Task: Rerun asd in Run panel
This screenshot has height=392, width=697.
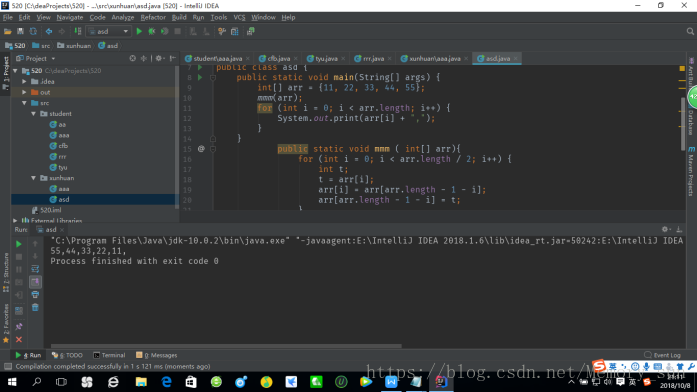Action: [19, 244]
